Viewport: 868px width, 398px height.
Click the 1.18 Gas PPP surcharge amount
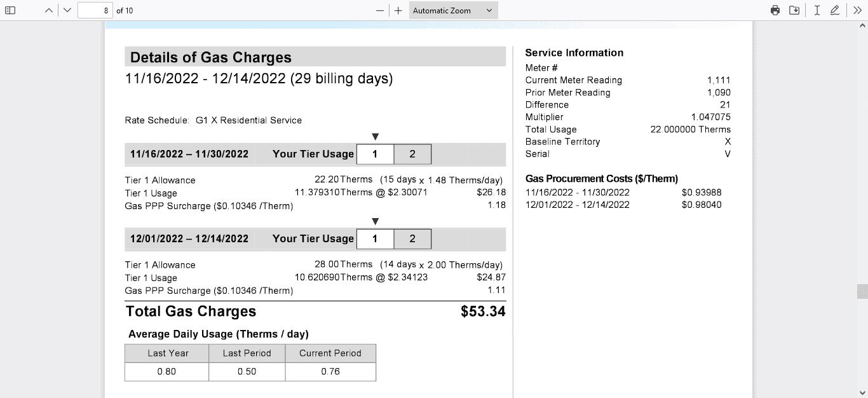tap(497, 205)
